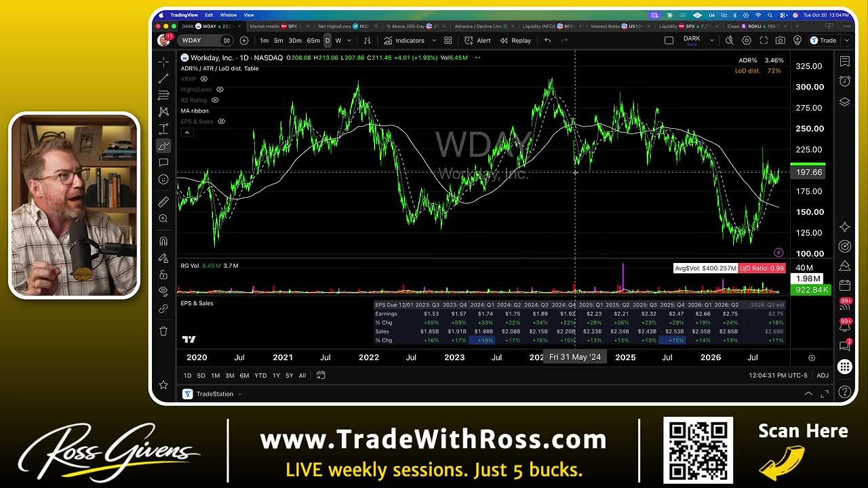Delete drawings with the trash icon
The height and width of the screenshot is (488, 868).
pyautogui.click(x=163, y=331)
